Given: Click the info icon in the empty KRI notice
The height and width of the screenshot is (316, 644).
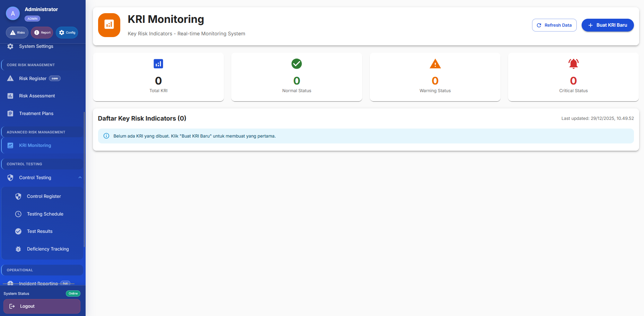Looking at the screenshot, I should tap(106, 136).
